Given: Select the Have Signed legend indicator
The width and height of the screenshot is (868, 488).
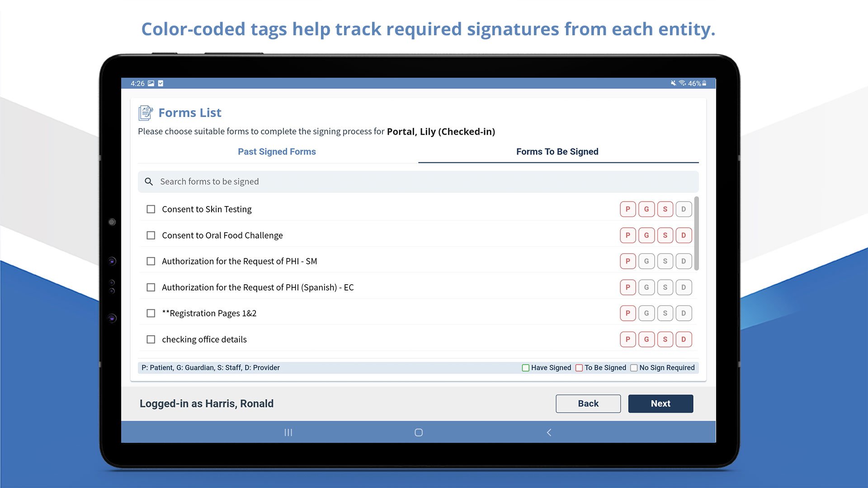Looking at the screenshot, I should point(526,367).
